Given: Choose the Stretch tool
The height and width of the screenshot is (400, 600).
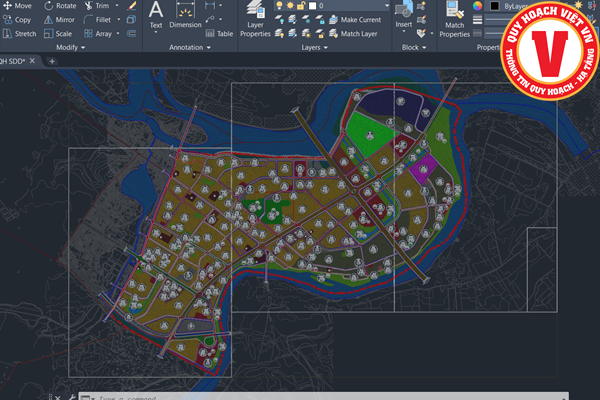Looking at the screenshot, I should pyautogui.click(x=18, y=33).
